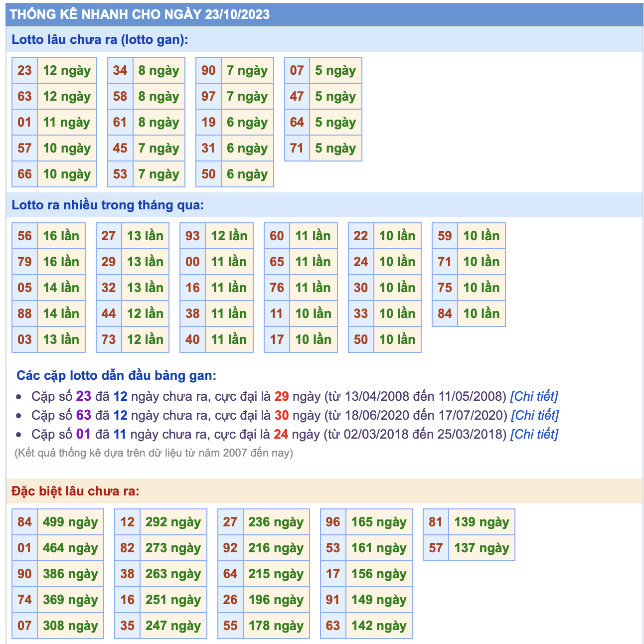Viewport: 644px width, 644px height.
Task: Select number 91 in the '149 ngày' row
Action: click(x=333, y=600)
